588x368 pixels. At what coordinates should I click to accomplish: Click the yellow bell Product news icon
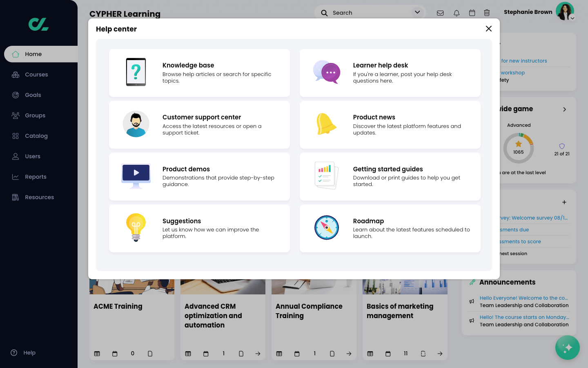pyautogui.click(x=326, y=124)
